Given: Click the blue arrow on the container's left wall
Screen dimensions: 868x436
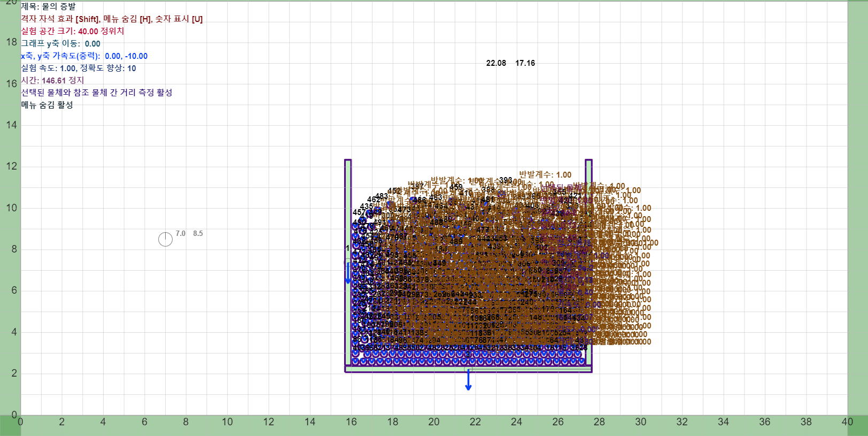Looking at the screenshot, I should (348, 273).
